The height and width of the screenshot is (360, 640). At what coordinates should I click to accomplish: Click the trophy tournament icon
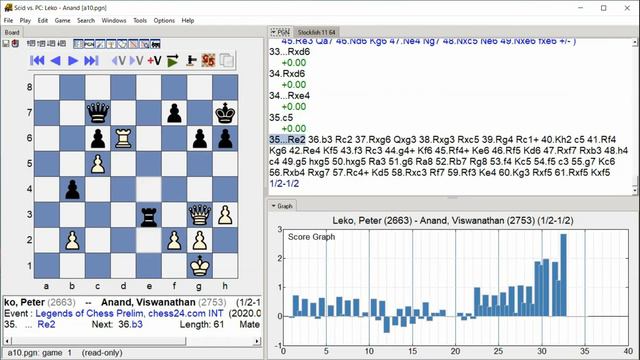[x=111, y=44]
